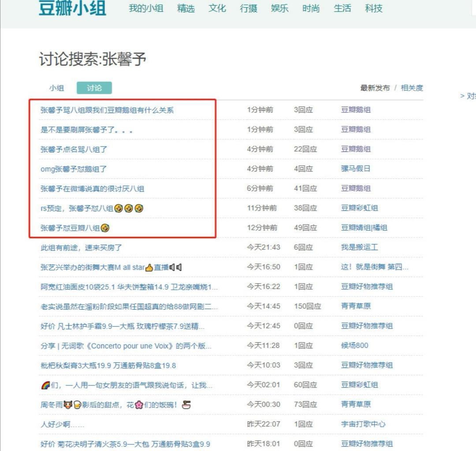Go to the 精选 navigation item
This screenshot has width=476, height=451.
[x=186, y=8]
